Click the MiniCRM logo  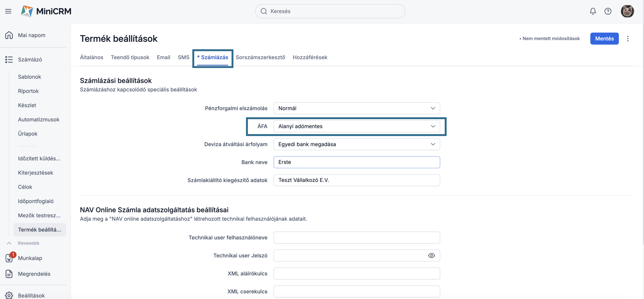tap(46, 11)
